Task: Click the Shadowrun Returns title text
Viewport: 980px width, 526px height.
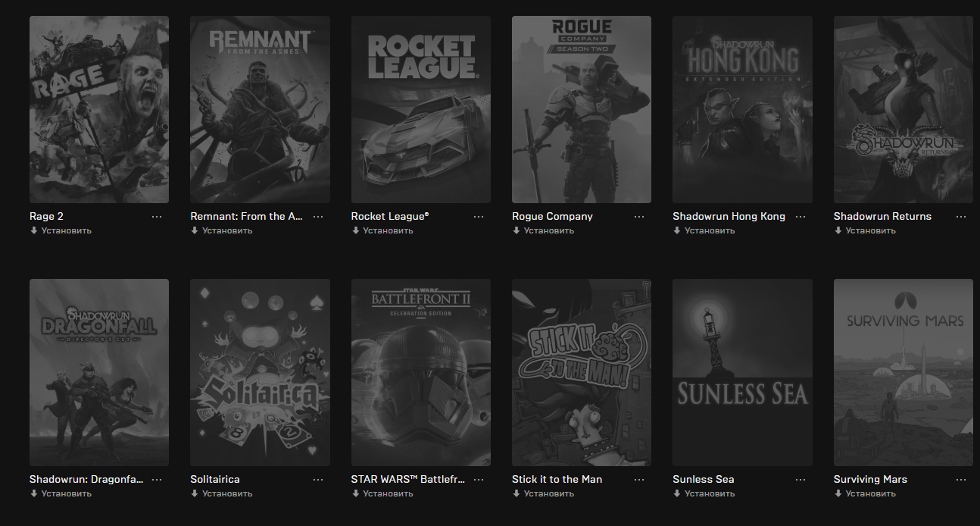Action: click(x=882, y=216)
